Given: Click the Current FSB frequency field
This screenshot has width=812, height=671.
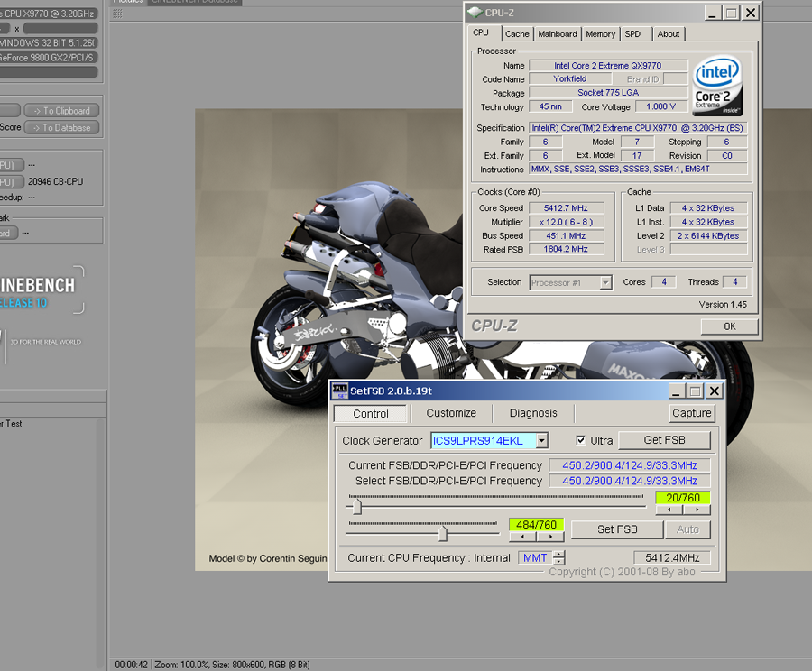Looking at the screenshot, I should 630,465.
